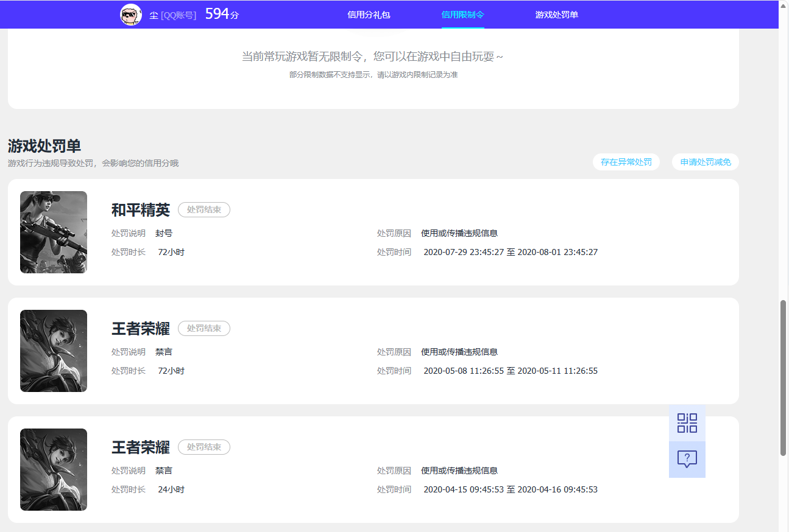This screenshot has width=789, height=532.
Task: Click the 游戏处罚单 section heading
Action: tap(44, 146)
